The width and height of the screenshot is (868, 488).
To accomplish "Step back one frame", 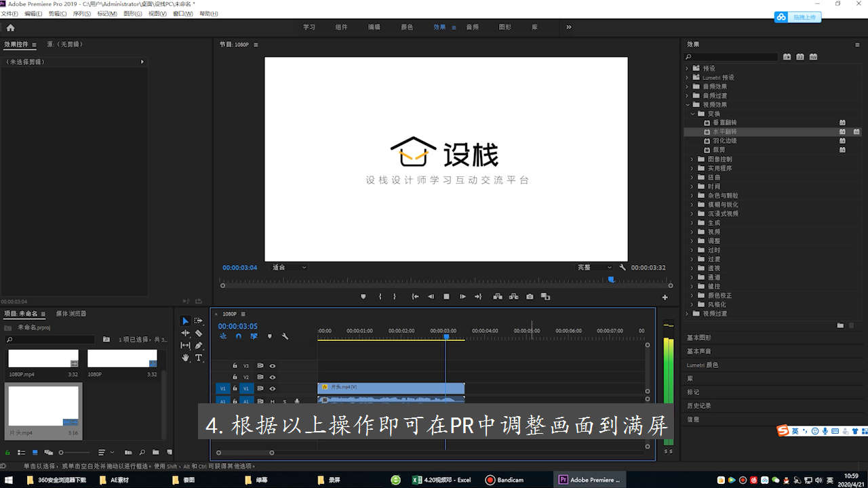I will [431, 297].
